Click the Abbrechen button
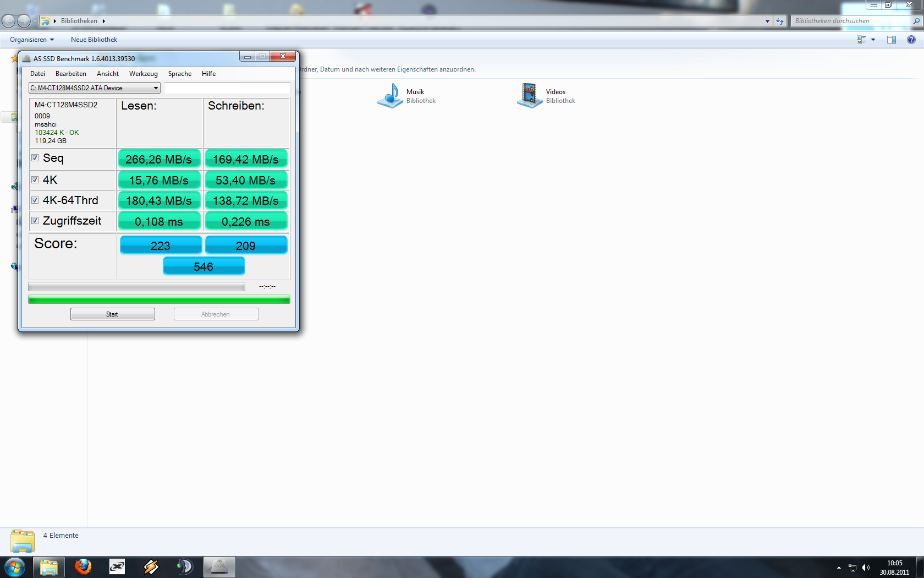924x578 pixels. (x=216, y=314)
